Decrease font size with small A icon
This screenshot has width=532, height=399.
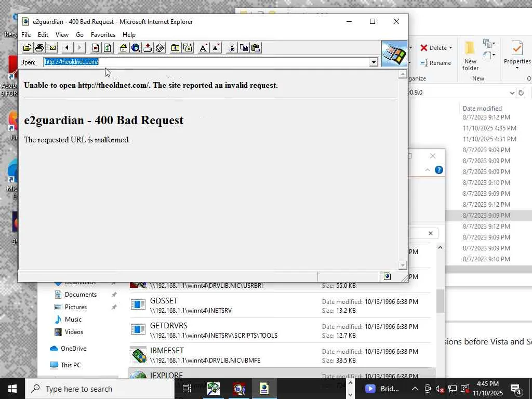tap(216, 48)
